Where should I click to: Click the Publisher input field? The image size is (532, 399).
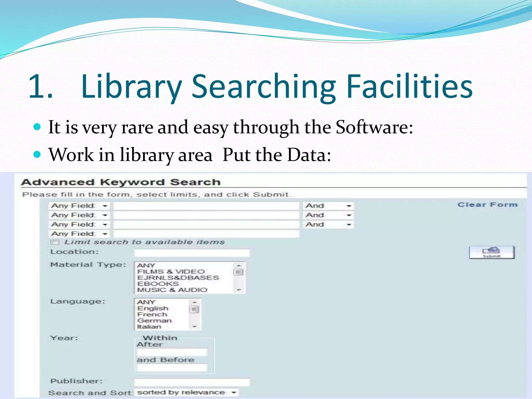pos(192,382)
